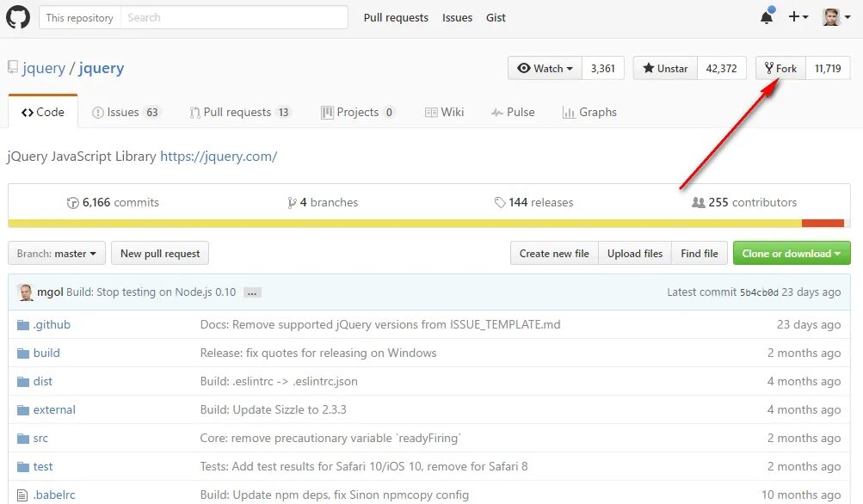This screenshot has height=504, width=863.
Task: Select the Pulse tab
Action: click(513, 113)
